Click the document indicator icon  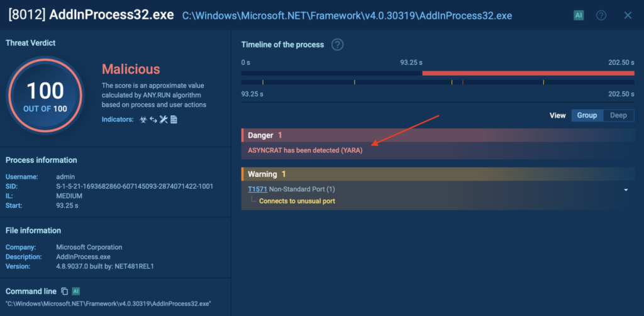tap(174, 120)
